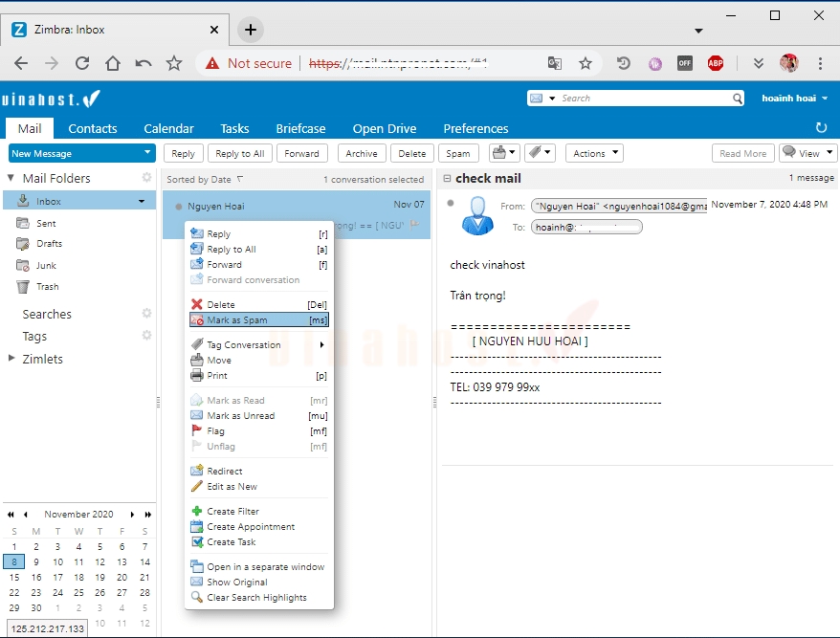Go to previous year in mini calendar
The height and width of the screenshot is (638, 840).
(11, 515)
